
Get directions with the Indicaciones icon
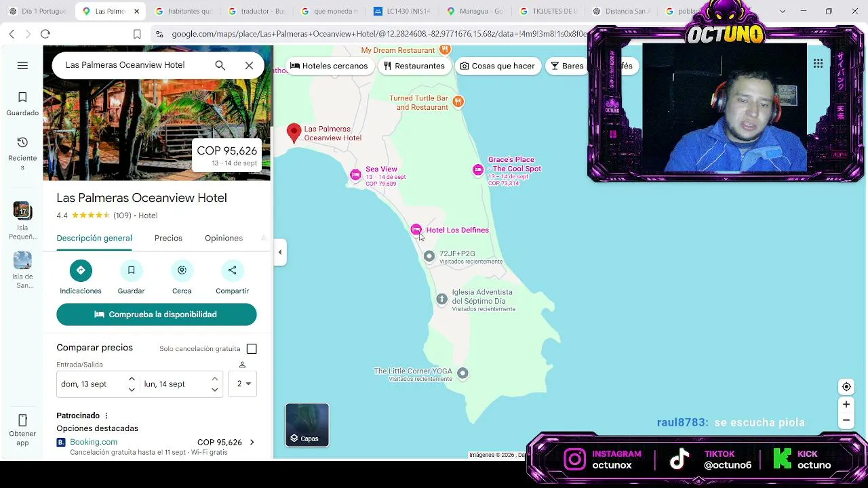click(81, 270)
